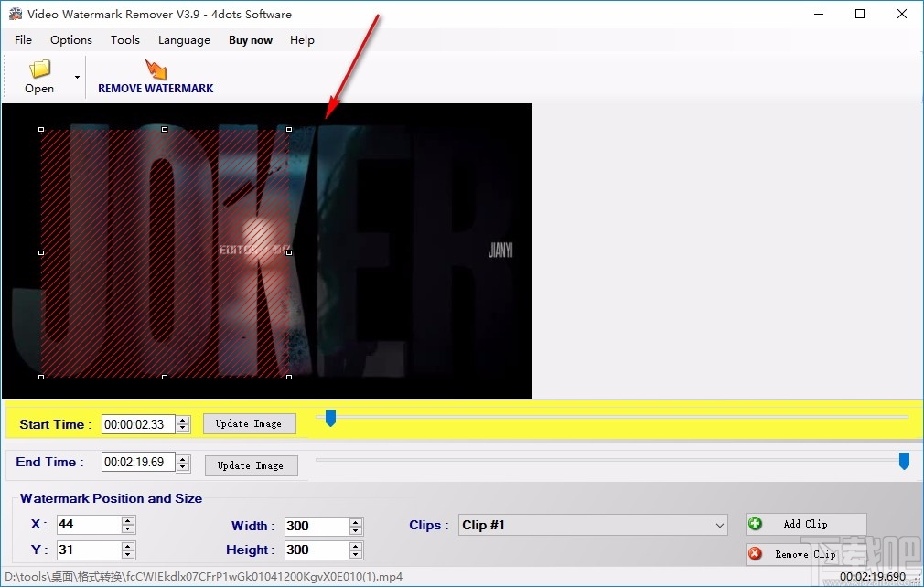
Task: Open the Language menu
Action: pos(183,40)
